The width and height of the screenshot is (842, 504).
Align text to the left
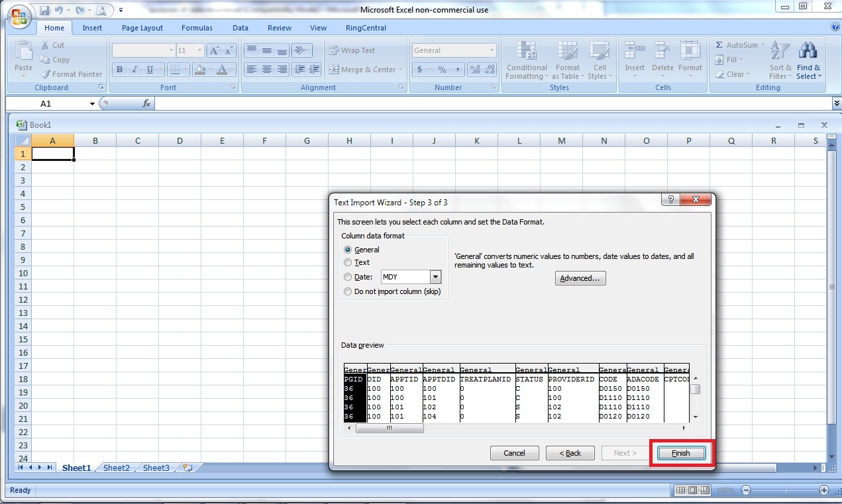(x=251, y=70)
